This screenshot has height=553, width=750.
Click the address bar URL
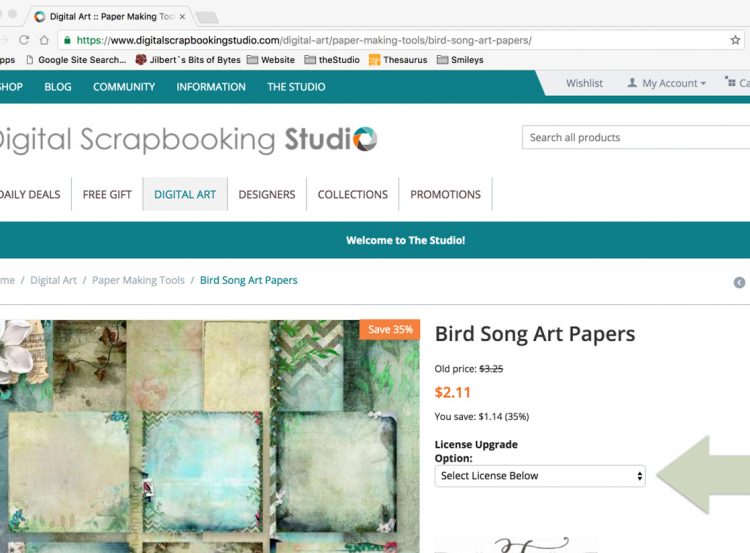304,40
